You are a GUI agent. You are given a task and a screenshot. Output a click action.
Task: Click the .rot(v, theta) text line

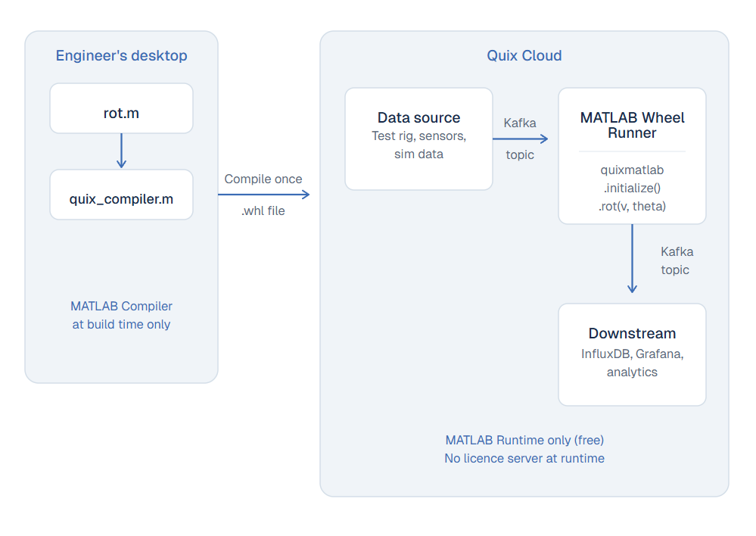pyautogui.click(x=632, y=207)
